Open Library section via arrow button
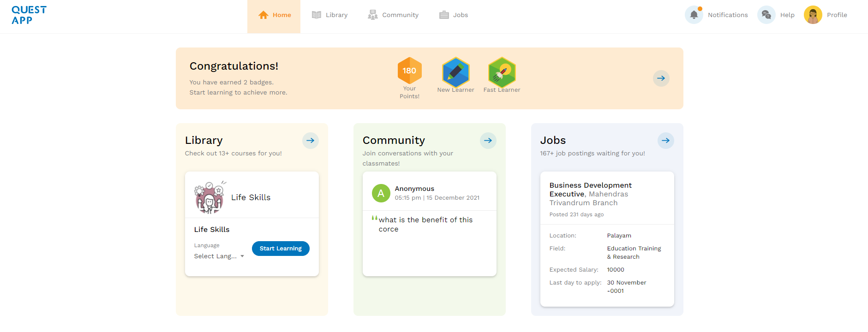The height and width of the screenshot is (332, 868). click(310, 141)
